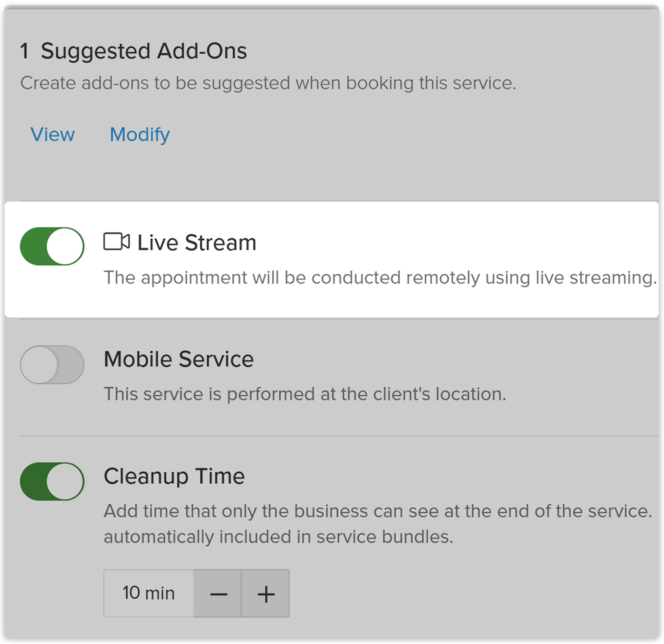
Task: Open the Modify add-ons link
Action: click(140, 135)
